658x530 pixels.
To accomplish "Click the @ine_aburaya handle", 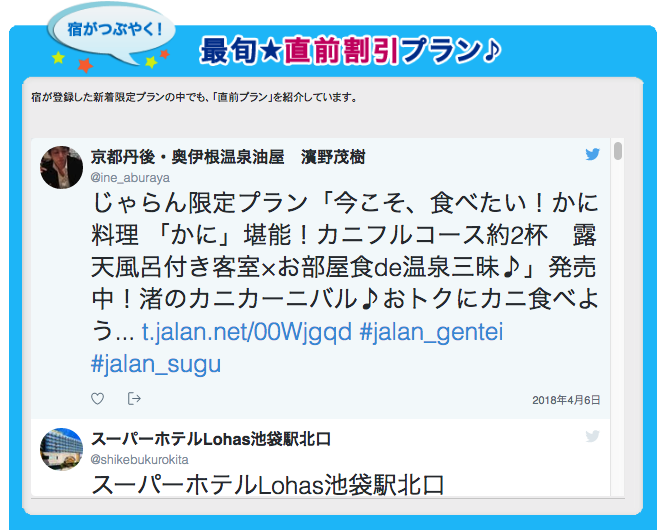I will (x=130, y=178).
